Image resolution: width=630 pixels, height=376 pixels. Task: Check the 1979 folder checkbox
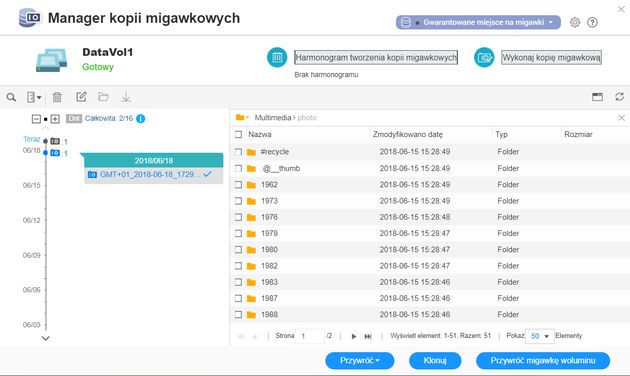pyautogui.click(x=238, y=233)
